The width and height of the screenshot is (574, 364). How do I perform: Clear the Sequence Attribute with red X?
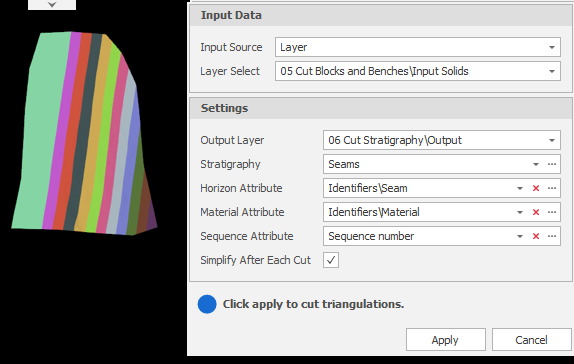point(536,236)
